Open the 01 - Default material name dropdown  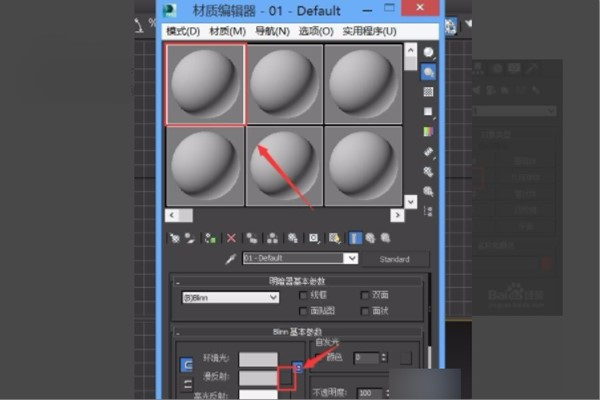pyautogui.click(x=300, y=258)
